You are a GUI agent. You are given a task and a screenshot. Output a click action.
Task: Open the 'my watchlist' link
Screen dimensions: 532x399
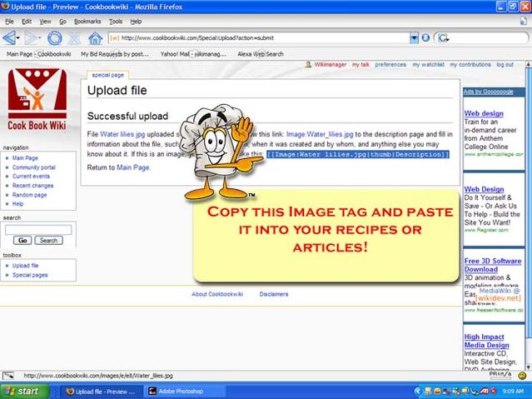[x=428, y=64]
